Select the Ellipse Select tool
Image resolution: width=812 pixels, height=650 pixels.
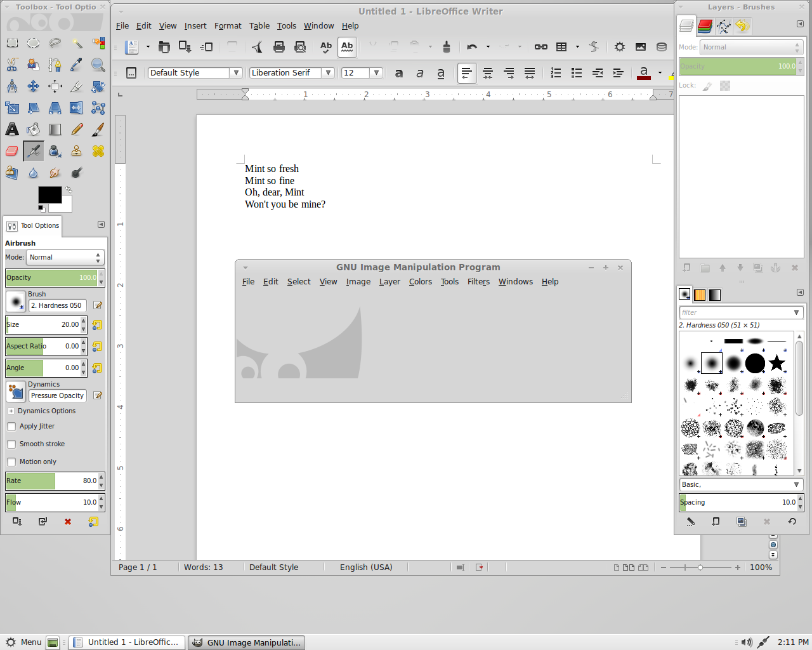point(34,43)
